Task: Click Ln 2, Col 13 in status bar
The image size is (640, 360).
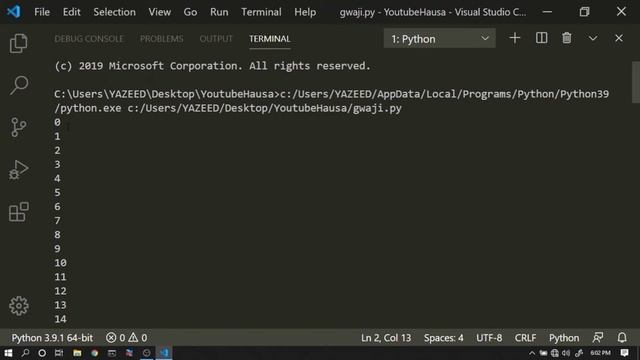Action: click(x=386, y=338)
